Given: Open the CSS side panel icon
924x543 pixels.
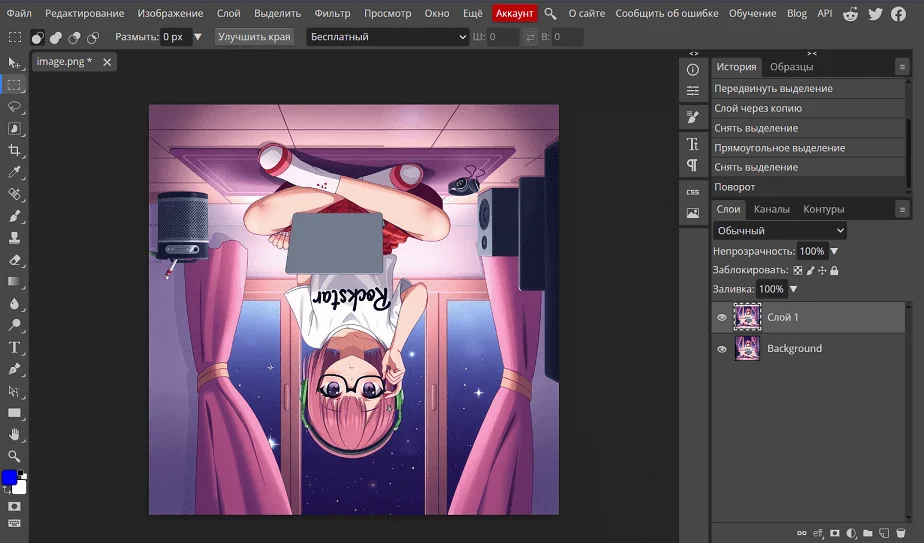Looking at the screenshot, I should 692,191.
